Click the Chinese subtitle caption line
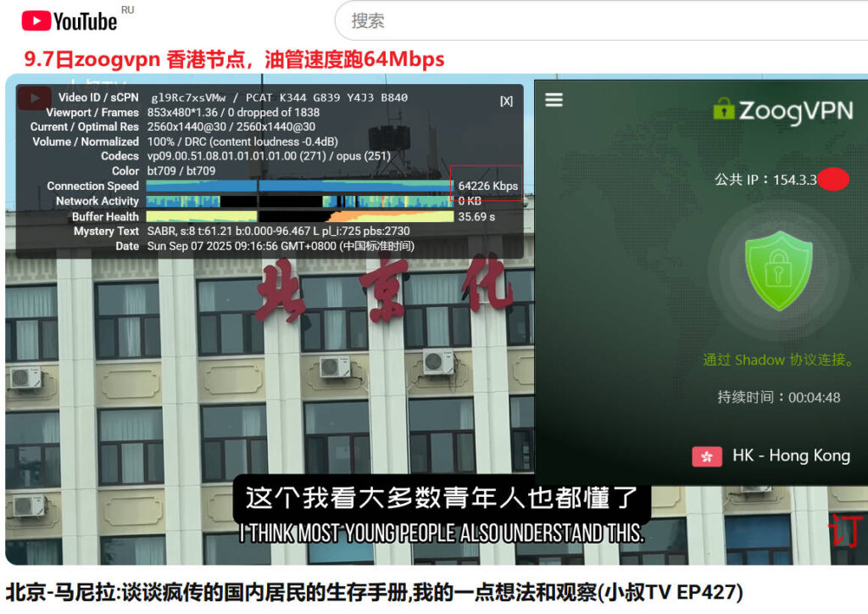This screenshot has height=614, width=868. pyautogui.click(x=442, y=498)
